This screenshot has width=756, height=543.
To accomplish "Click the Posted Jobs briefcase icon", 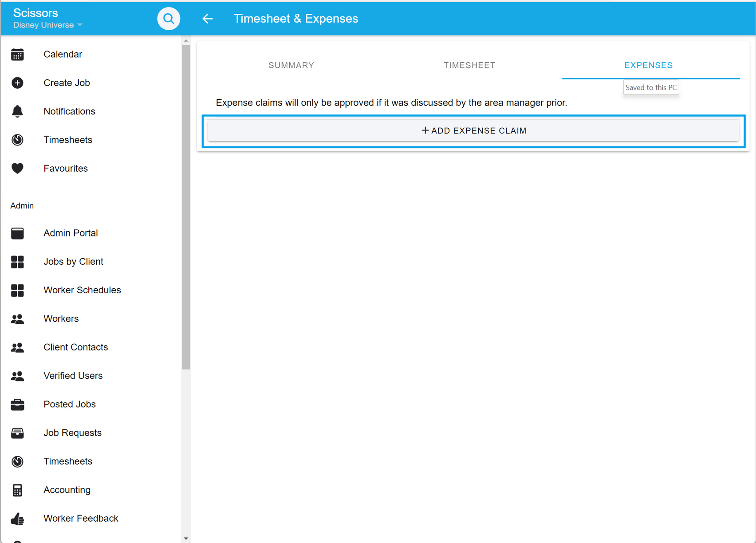I will coord(17,405).
